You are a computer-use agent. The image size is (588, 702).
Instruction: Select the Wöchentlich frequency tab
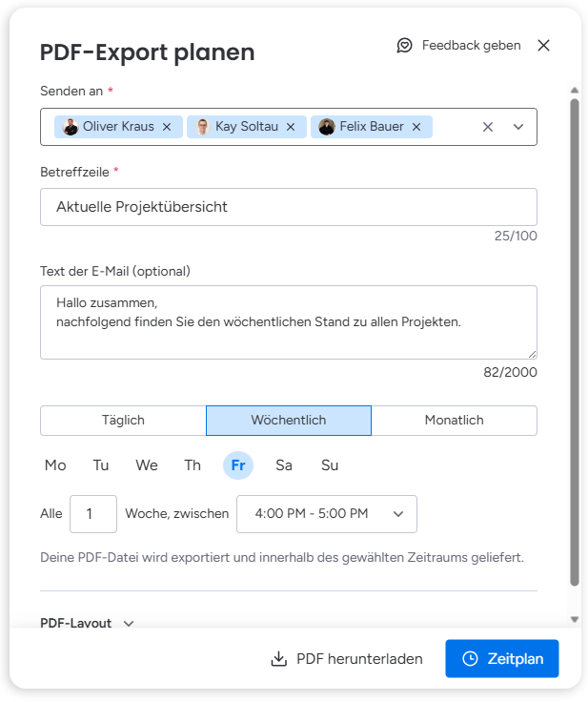pyautogui.click(x=289, y=421)
